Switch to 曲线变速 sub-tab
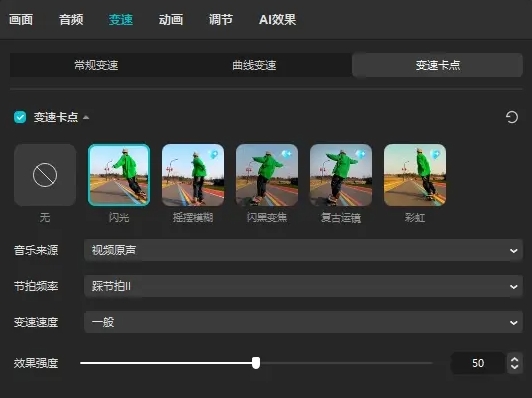The image size is (532, 398). pos(254,65)
